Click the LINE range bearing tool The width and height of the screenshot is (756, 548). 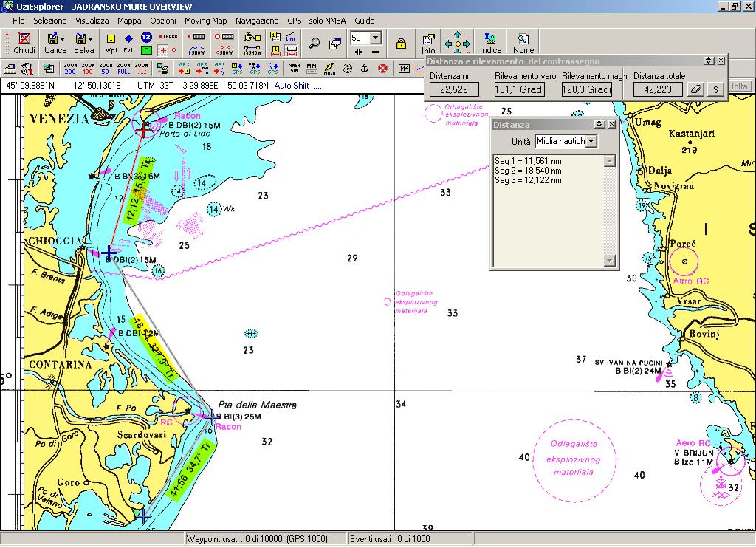(x=291, y=37)
